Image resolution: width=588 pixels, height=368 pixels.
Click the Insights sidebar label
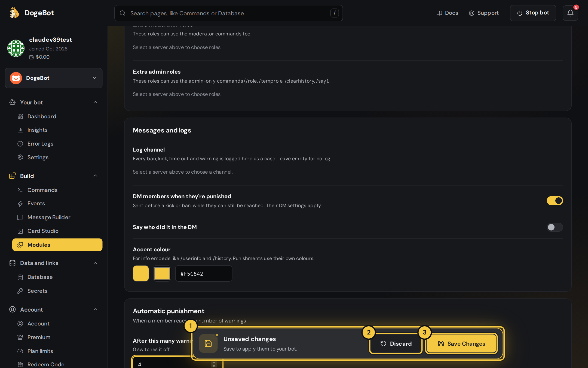(37, 130)
